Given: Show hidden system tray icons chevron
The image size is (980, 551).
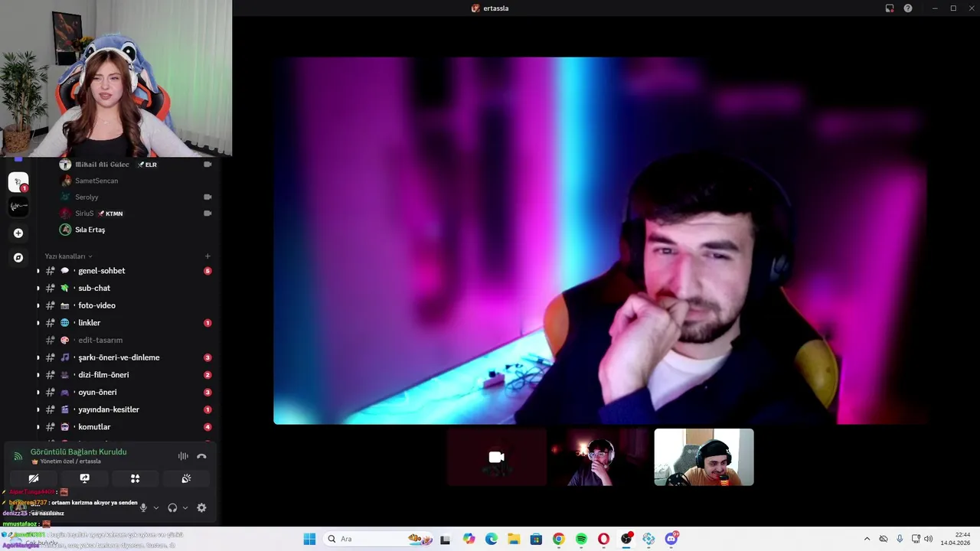Looking at the screenshot, I should (867, 539).
